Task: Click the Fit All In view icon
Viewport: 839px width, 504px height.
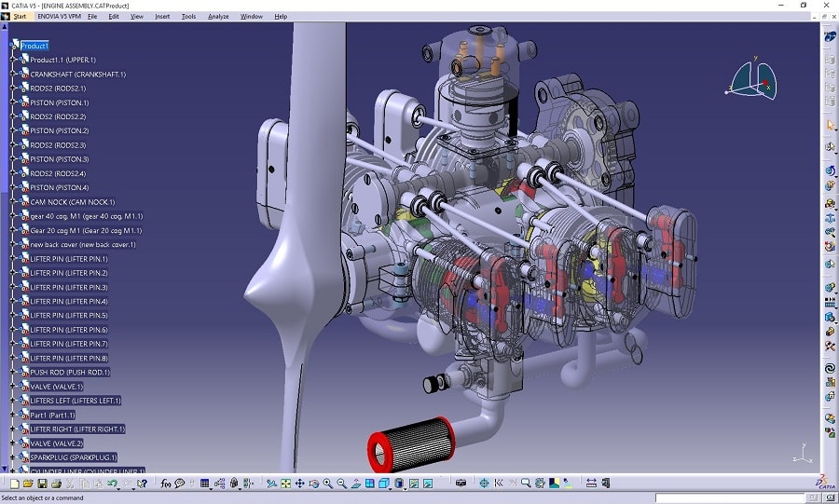Action: tap(286, 484)
